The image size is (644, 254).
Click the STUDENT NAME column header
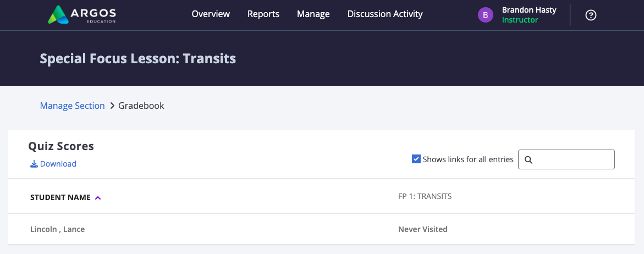click(x=60, y=197)
